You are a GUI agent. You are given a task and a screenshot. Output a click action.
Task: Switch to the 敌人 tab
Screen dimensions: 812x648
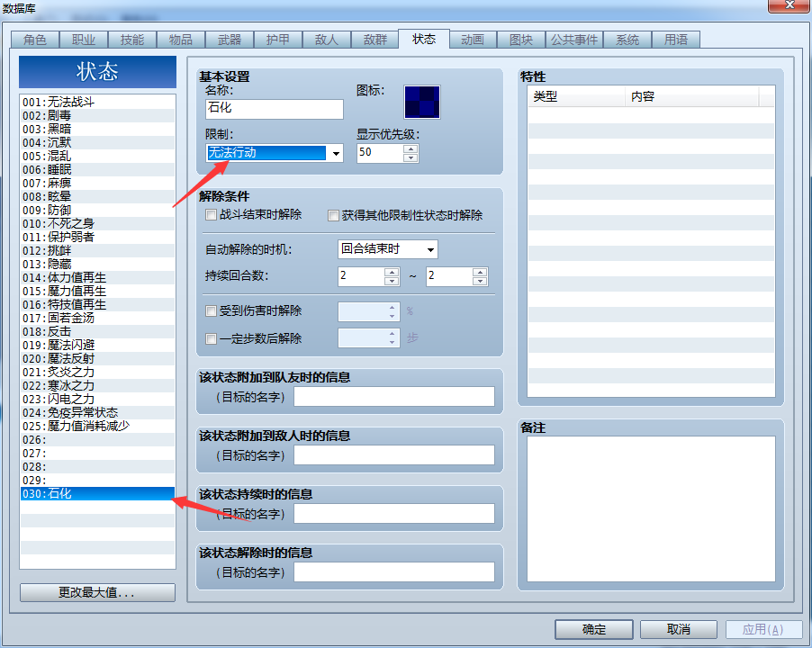tap(327, 40)
